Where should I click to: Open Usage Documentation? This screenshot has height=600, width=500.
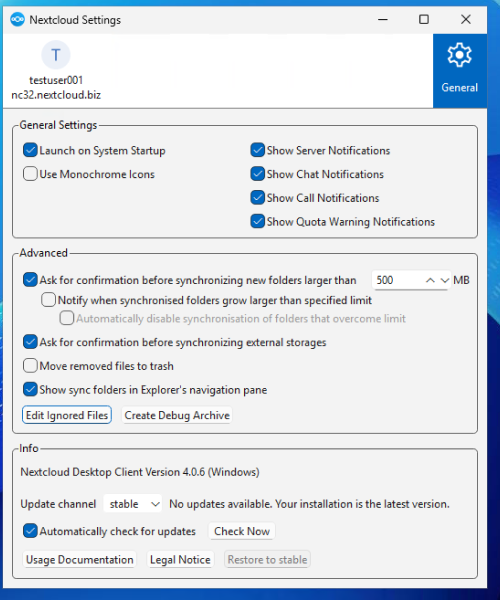point(80,560)
